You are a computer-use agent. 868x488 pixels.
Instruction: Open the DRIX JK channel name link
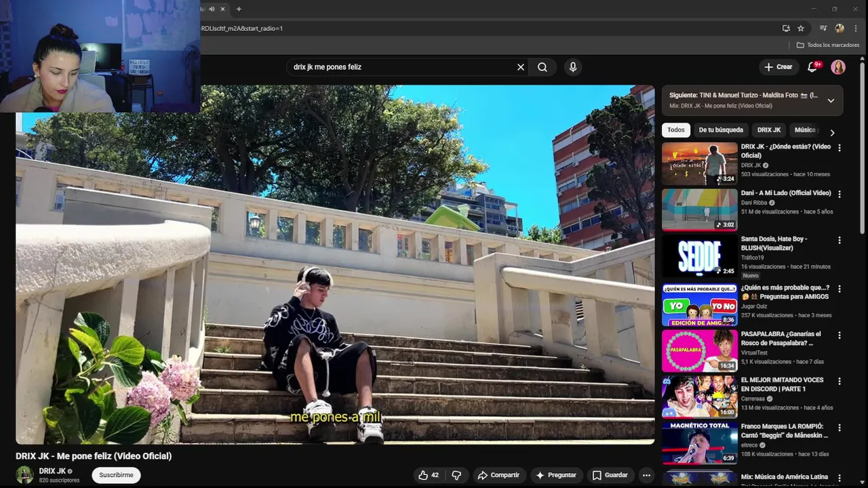tap(52, 471)
